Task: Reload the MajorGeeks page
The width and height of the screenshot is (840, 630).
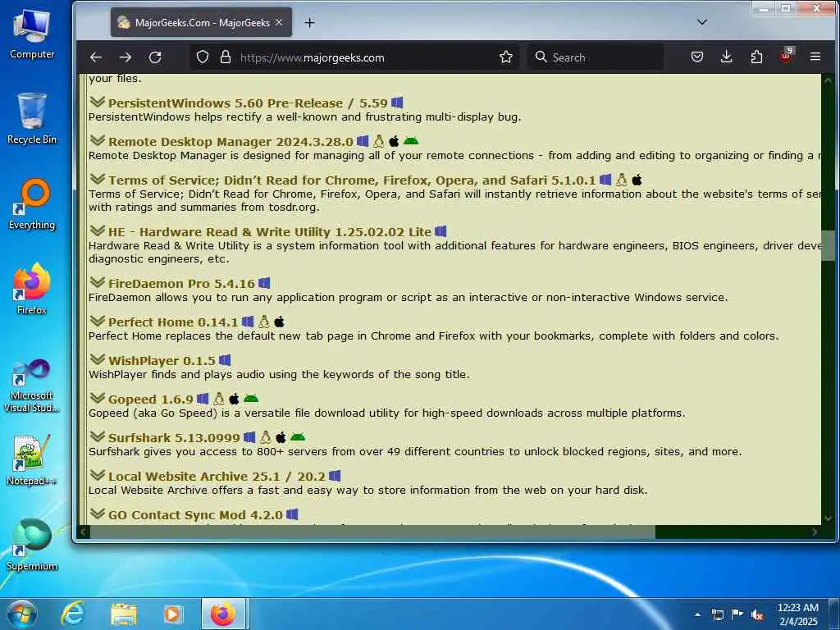Action: point(155,57)
